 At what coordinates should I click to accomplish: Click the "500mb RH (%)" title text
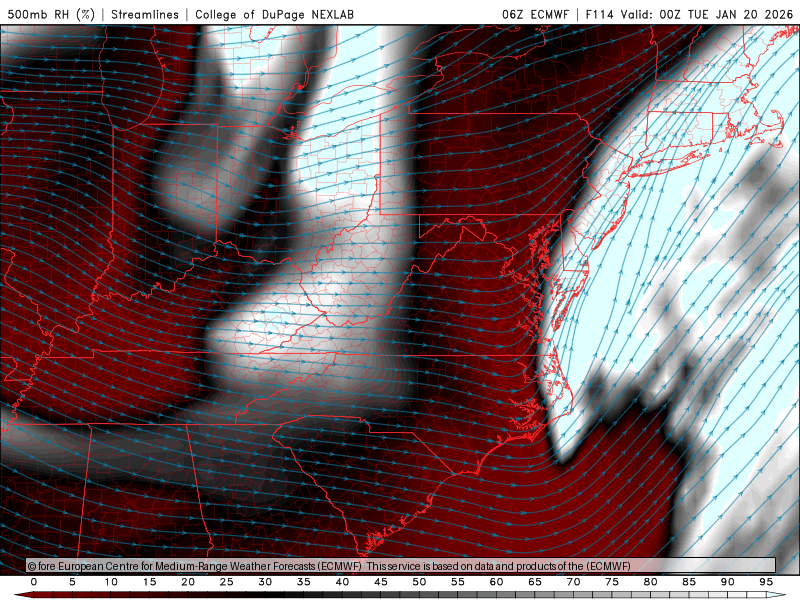[51, 14]
